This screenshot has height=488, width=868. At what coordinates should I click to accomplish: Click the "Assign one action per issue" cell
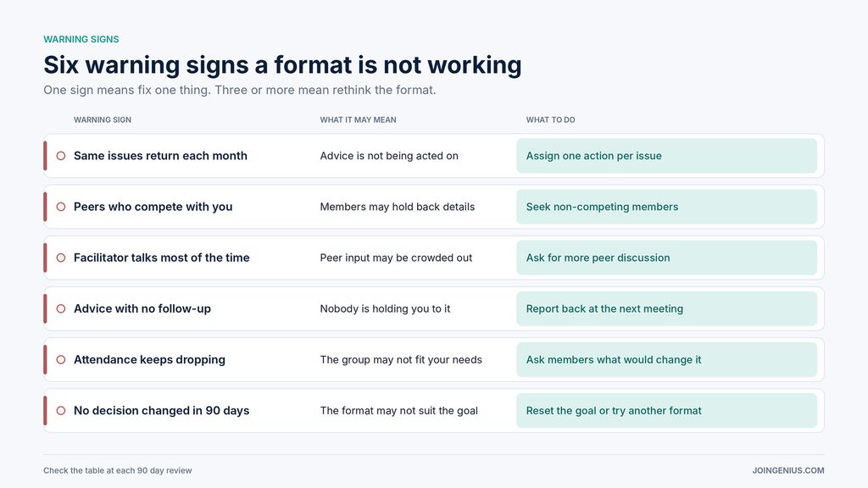(x=666, y=156)
